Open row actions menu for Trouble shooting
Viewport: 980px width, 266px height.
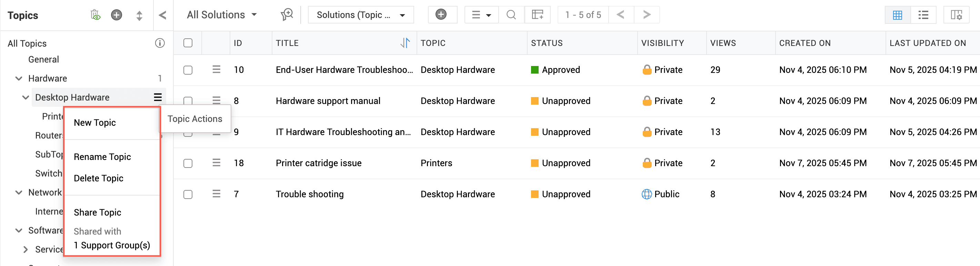coord(217,194)
